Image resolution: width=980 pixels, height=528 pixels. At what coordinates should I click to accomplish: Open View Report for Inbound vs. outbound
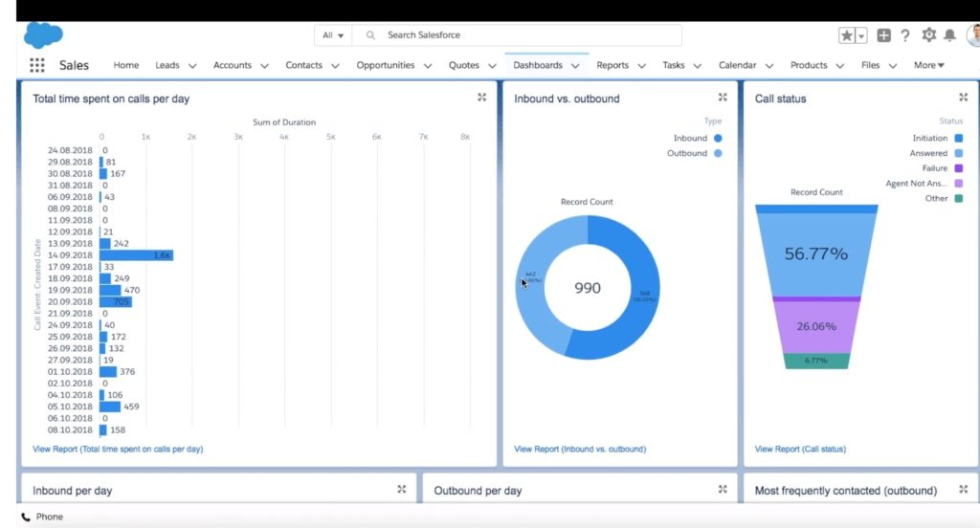[579, 449]
